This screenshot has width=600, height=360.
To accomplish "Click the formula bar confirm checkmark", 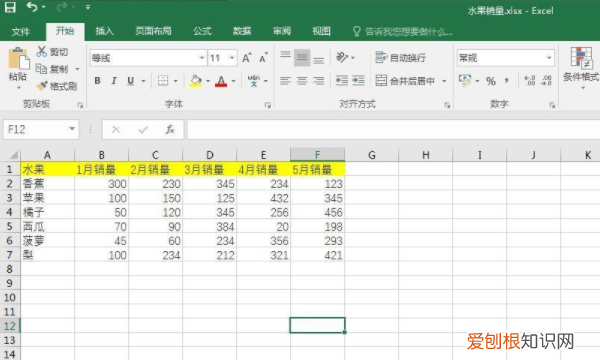I will pyautogui.click(x=143, y=130).
